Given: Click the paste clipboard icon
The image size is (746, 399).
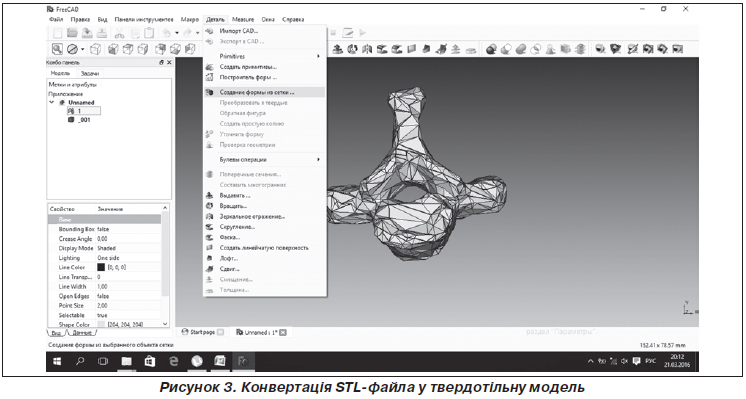Looking at the screenshot, I should 149,33.
